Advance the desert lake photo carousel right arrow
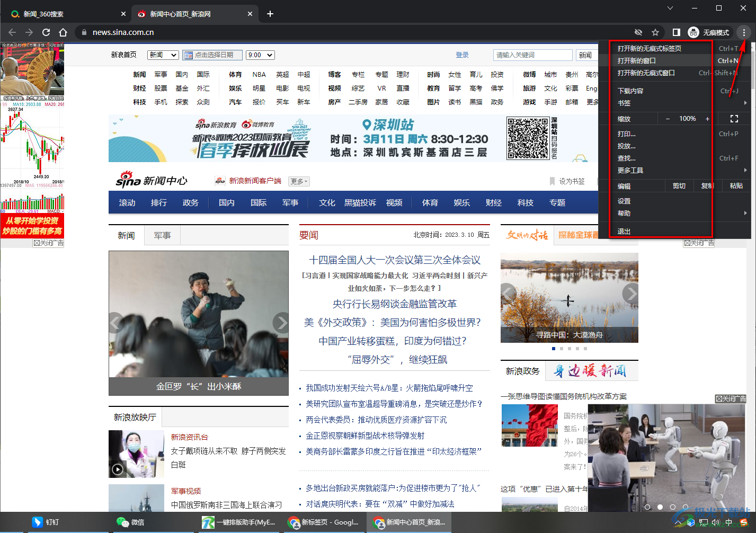This screenshot has width=756, height=533. 630,292
